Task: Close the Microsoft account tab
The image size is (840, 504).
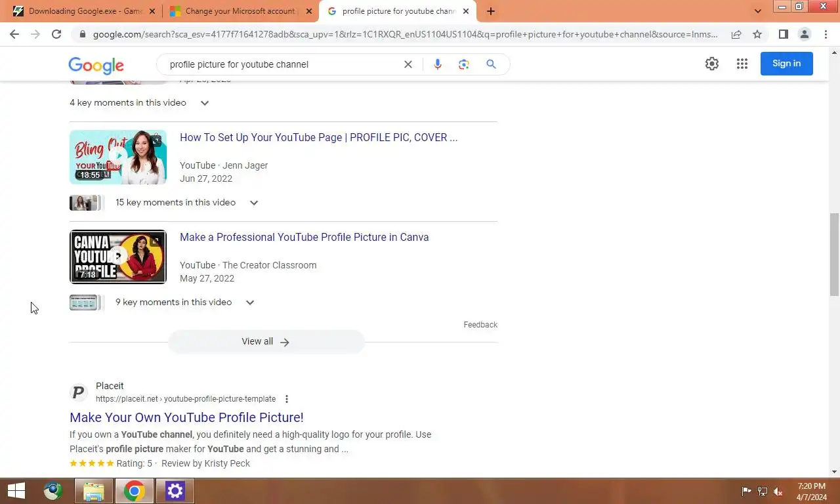Action: (x=309, y=11)
